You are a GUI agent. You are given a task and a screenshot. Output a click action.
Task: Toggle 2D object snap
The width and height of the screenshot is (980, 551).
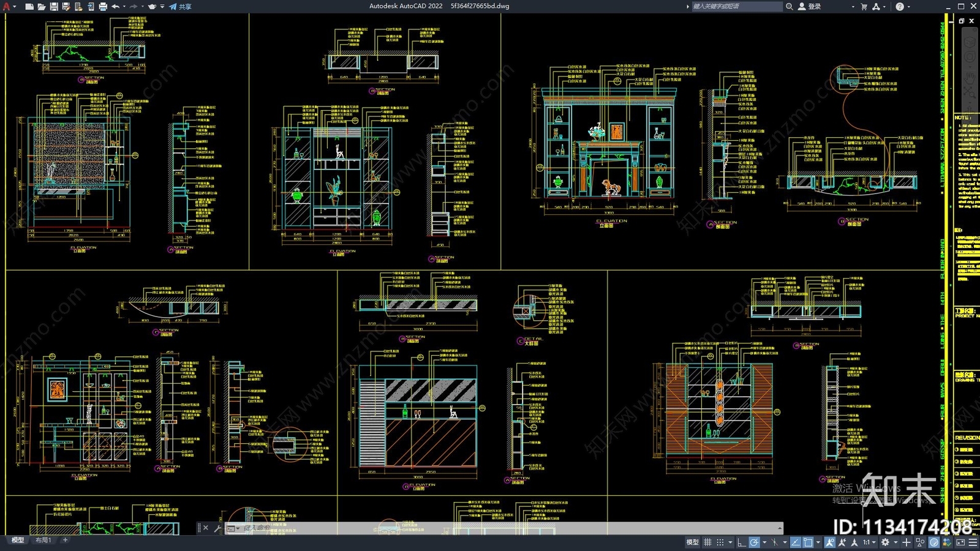[808, 542]
